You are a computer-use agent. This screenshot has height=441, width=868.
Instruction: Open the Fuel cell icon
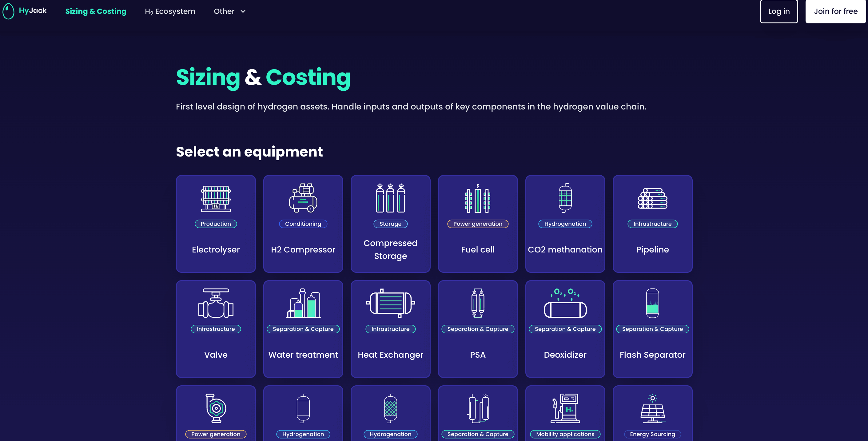point(477,198)
